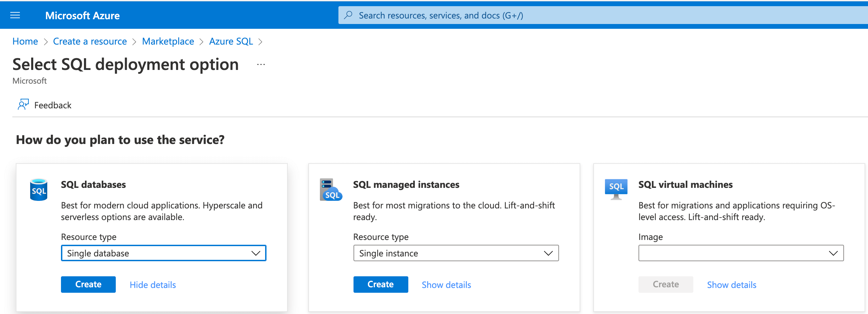Show details for SQL managed instances
Viewport: 868px width, 314px height.
(446, 285)
